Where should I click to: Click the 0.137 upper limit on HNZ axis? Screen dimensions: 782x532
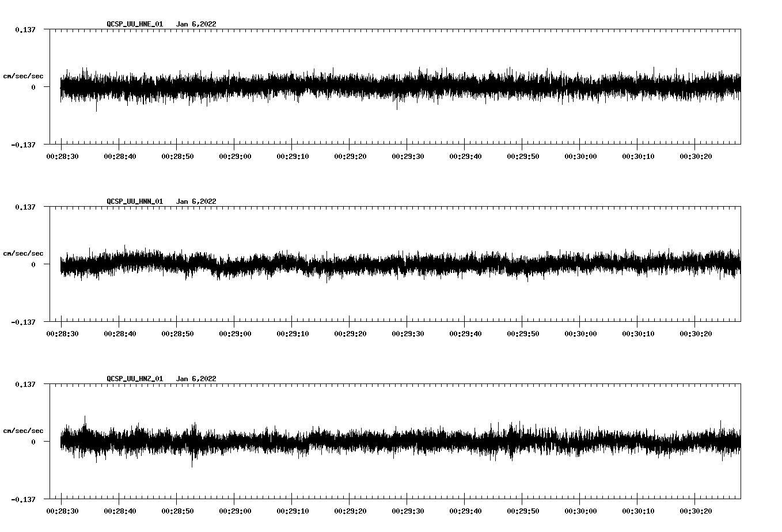(25, 384)
